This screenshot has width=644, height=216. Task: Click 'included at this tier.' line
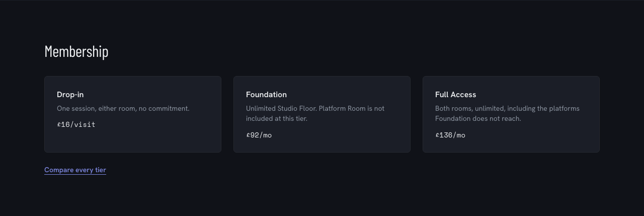pyautogui.click(x=277, y=119)
